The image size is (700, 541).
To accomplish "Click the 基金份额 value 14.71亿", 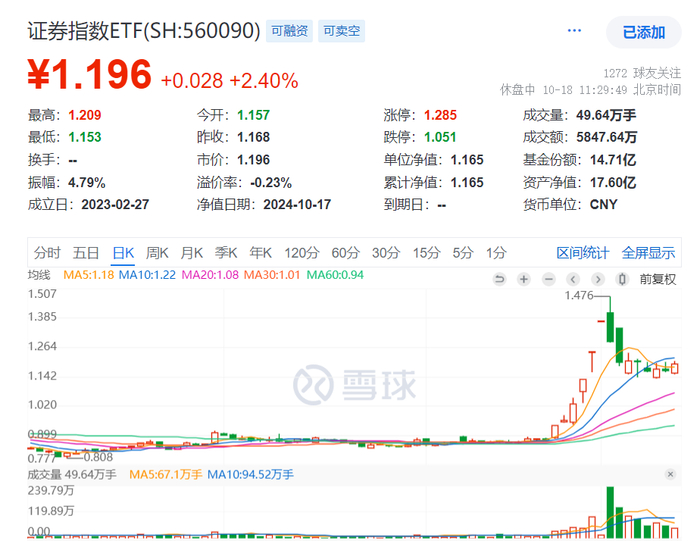I will point(613,160).
